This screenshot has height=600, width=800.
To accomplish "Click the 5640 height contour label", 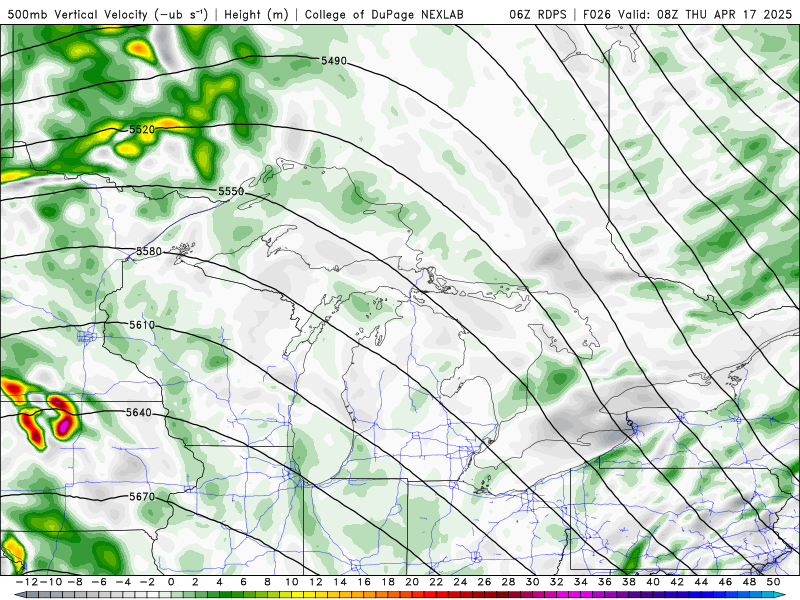I will tap(139, 412).
